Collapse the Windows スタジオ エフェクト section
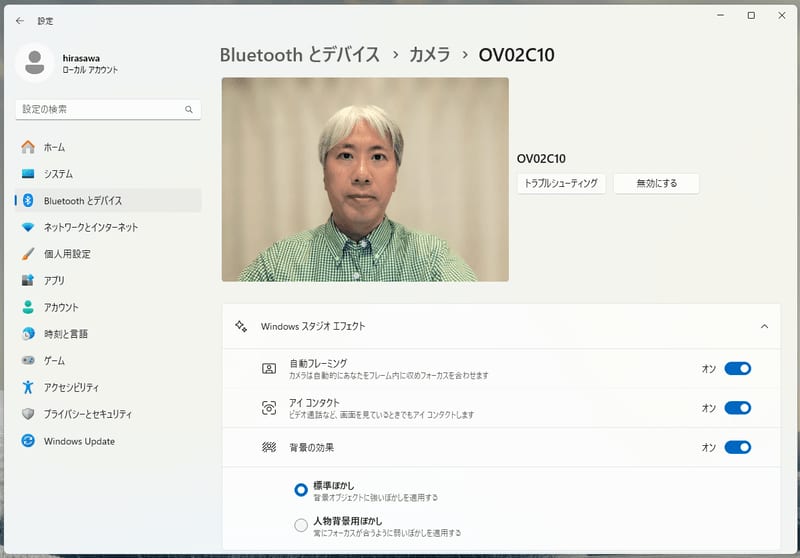The image size is (800, 558). point(764,326)
